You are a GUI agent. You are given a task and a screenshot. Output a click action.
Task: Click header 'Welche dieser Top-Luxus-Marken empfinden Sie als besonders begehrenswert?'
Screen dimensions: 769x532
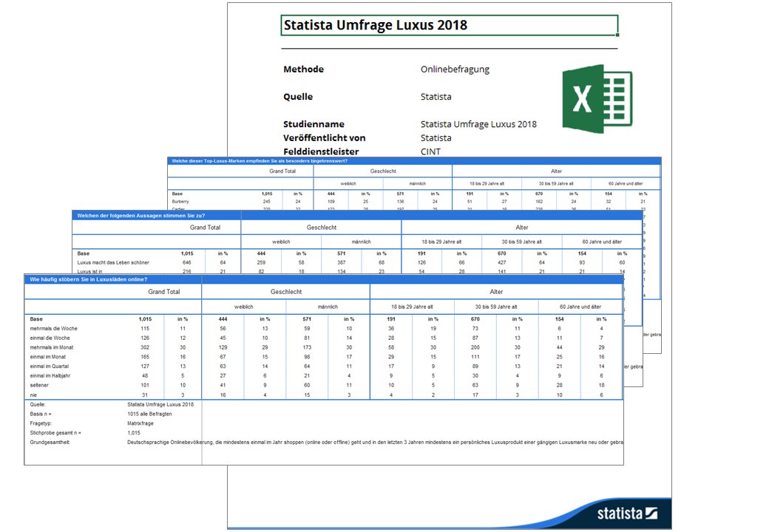(x=260, y=160)
